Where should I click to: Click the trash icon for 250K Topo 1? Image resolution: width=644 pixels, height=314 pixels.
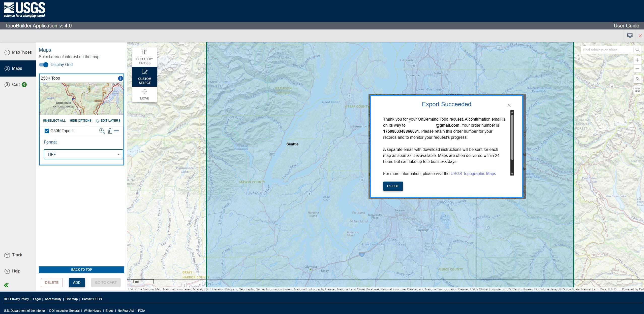coord(110,131)
